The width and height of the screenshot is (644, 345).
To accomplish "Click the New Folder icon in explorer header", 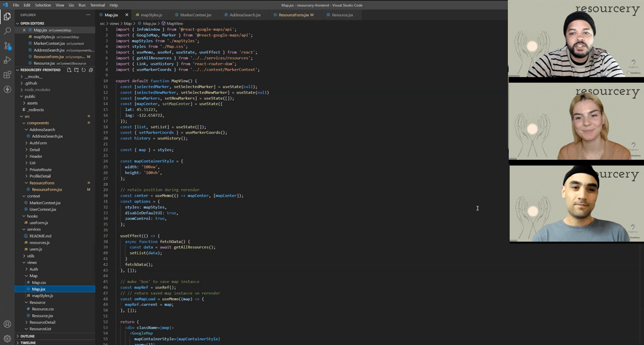I will 77,70.
